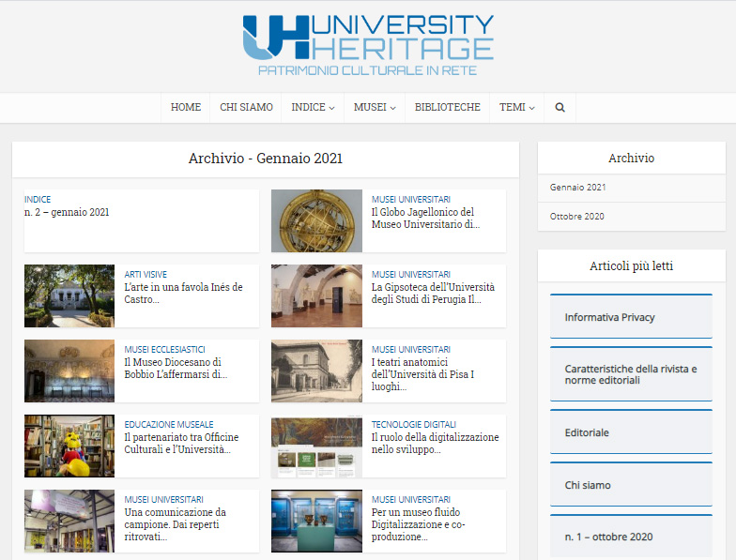This screenshot has height=560, width=736.
Task: Expand the INDICE dropdown menu
Action: coord(313,107)
